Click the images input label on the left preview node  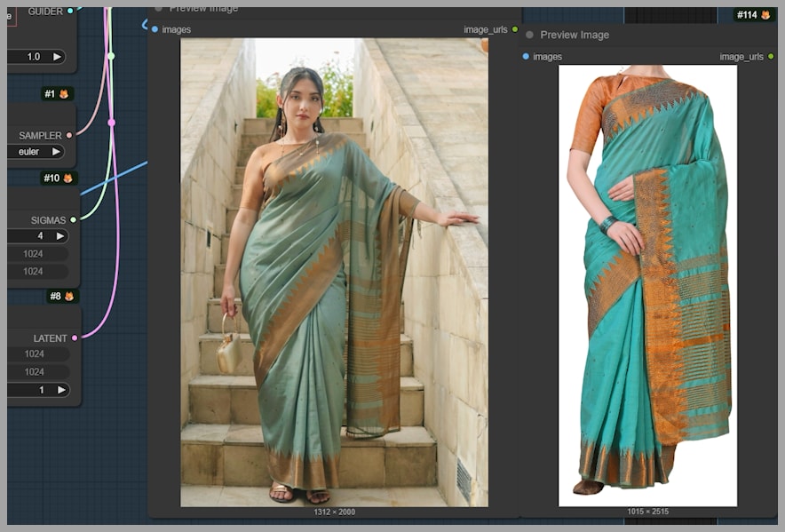[176, 29]
